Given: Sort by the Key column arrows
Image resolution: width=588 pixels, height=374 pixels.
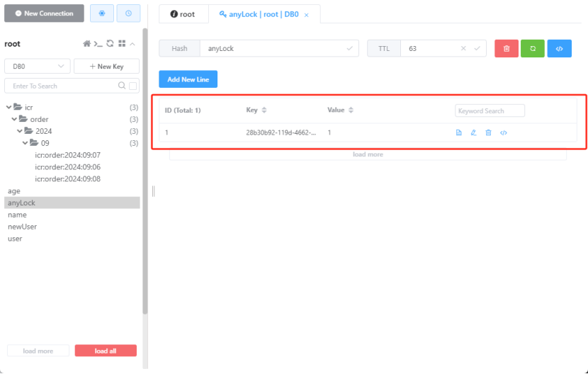Looking at the screenshot, I should [264, 110].
